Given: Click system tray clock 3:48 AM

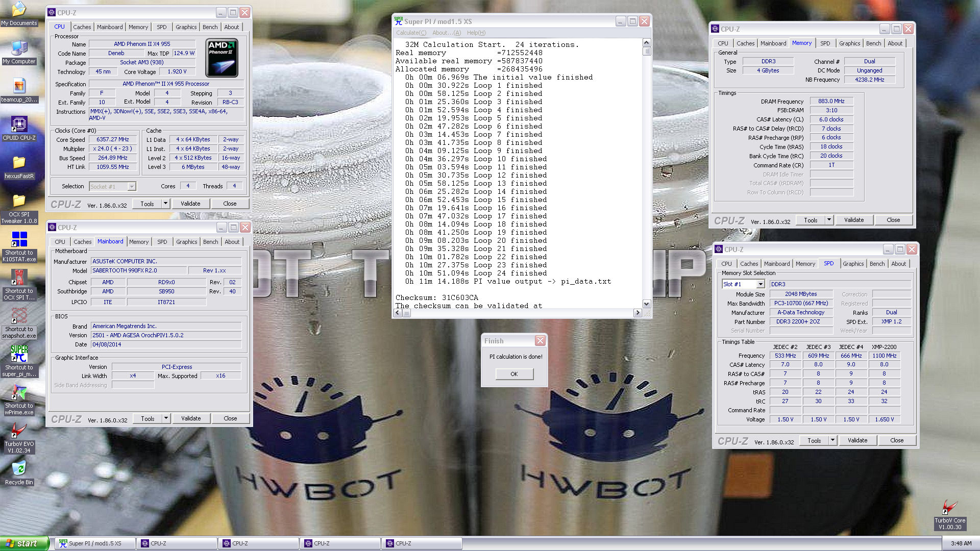Looking at the screenshot, I should (961, 543).
